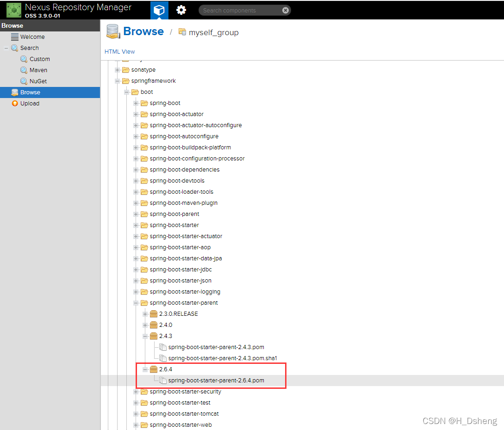Viewport: 504px width, 430px height.
Task: Clear the search components field with X
Action: (x=285, y=10)
